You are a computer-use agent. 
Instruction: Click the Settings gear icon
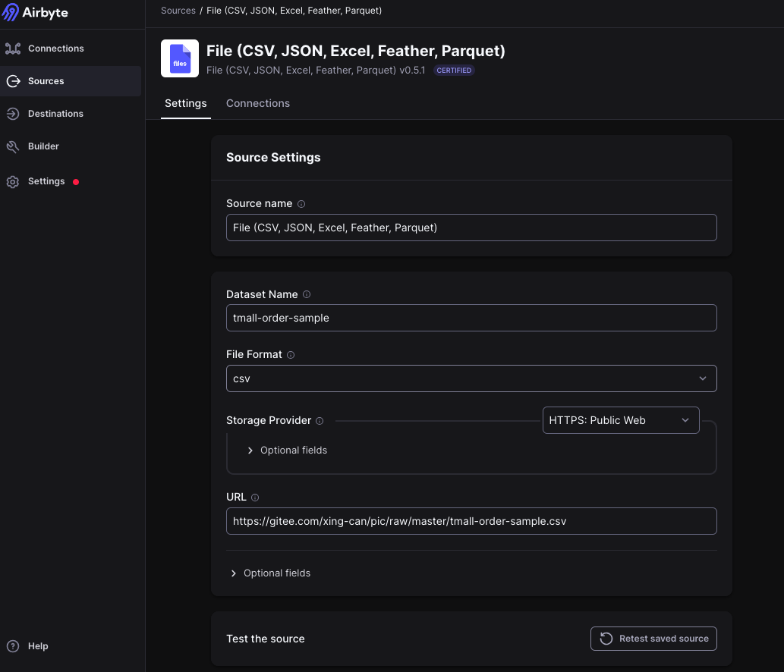click(x=13, y=182)
